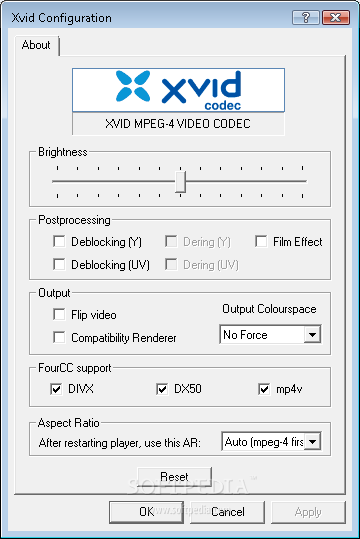Cancel the configuration dialog
The height and width of the screenshot is (539, 360).
[228, 512]
